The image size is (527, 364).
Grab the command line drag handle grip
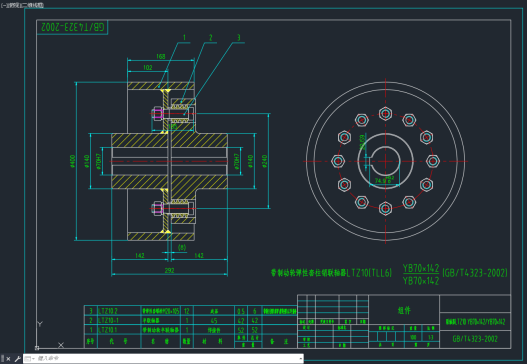tap(3, 359)
